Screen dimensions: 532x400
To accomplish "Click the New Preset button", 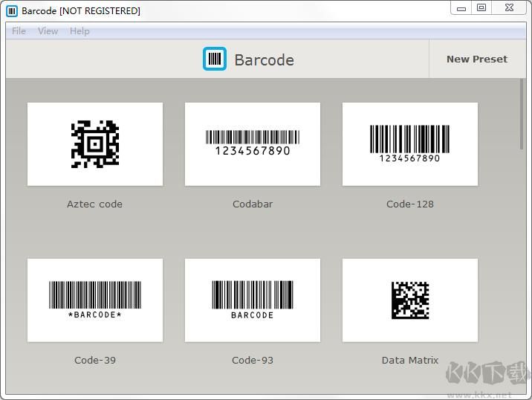I will pyautogui.click(x=477, y=59).
